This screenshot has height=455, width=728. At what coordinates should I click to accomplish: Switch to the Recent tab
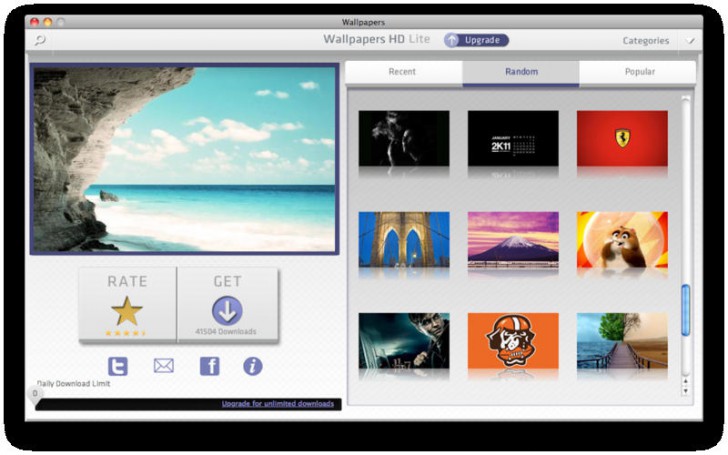pyautogui.click(x=403, y=72)
